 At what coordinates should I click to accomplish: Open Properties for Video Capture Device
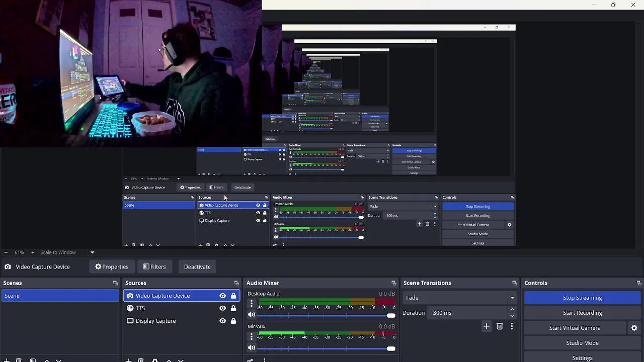pos(112,266)
